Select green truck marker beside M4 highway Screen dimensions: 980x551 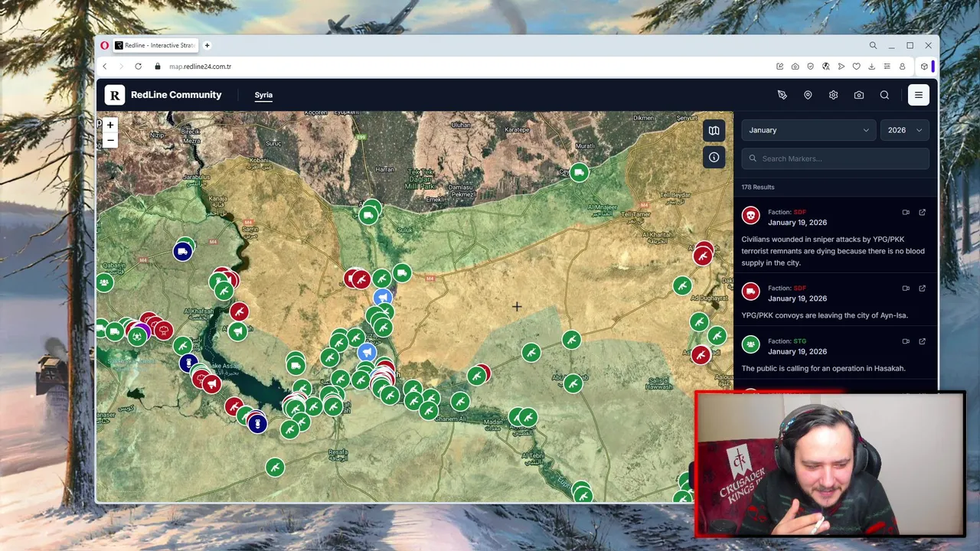click(402, 272)
